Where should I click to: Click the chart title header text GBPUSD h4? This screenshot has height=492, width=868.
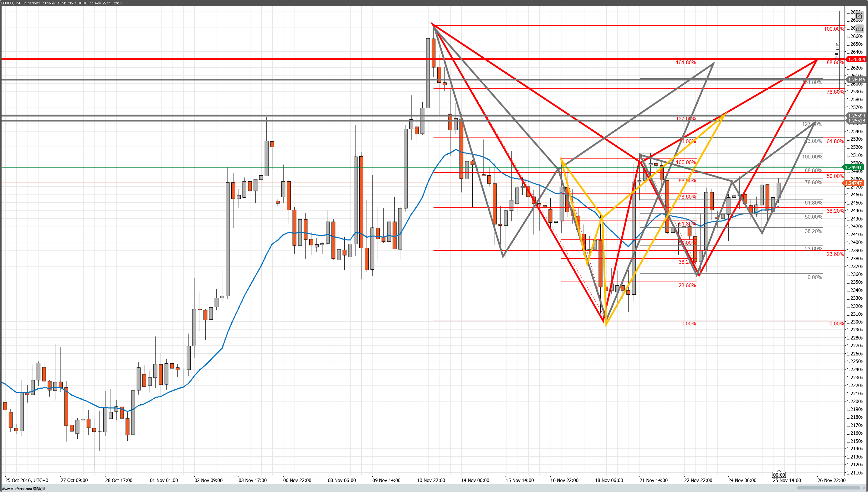(61, 3)
